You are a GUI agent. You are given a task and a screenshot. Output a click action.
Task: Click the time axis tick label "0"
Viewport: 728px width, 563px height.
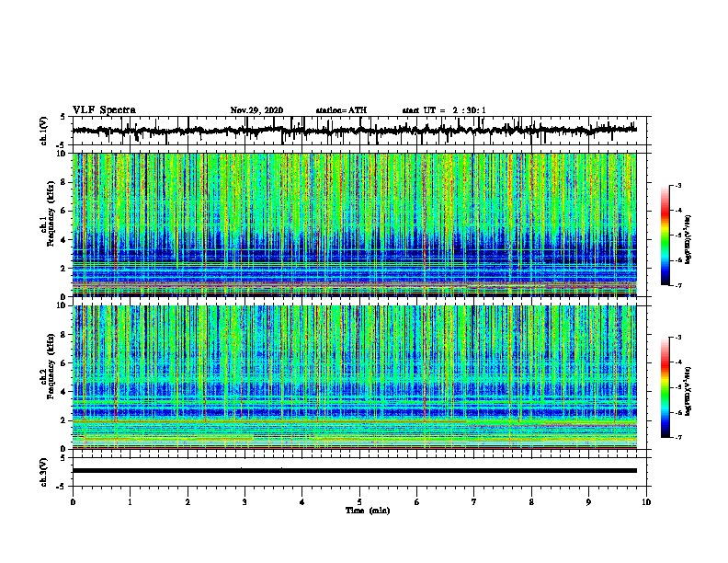click(x=73, y=502)
